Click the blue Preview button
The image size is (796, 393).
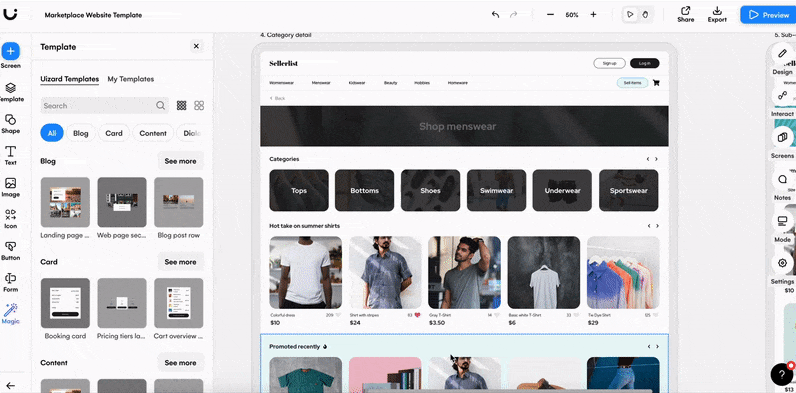(768, 15)
